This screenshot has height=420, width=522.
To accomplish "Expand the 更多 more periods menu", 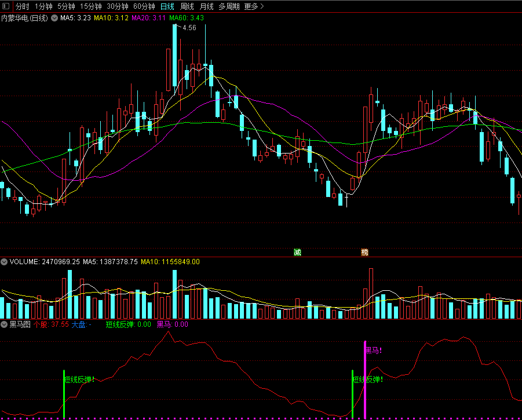I will point(254,6).
